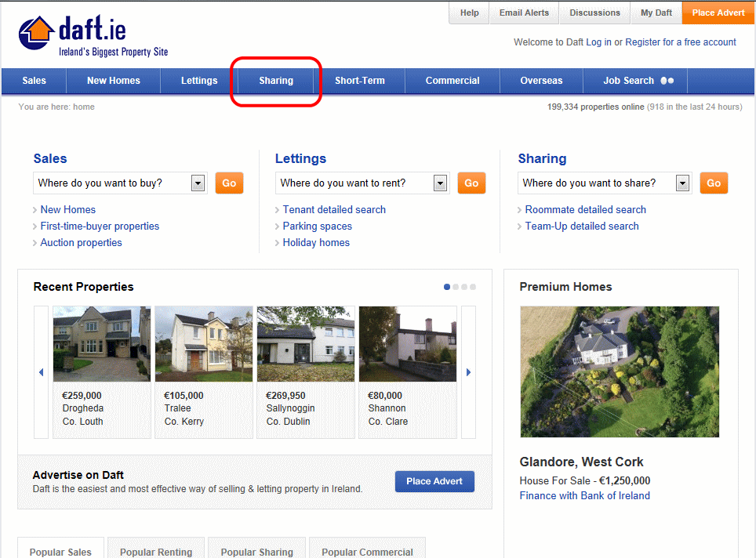Open the New Homes navigation tab
756x558 pixels.
[113, 81]
